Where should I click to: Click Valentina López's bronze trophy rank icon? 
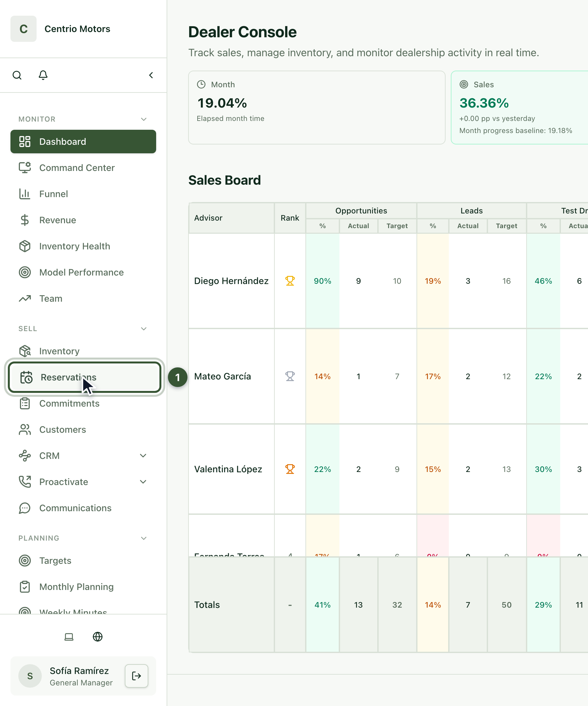click(290, 469)
